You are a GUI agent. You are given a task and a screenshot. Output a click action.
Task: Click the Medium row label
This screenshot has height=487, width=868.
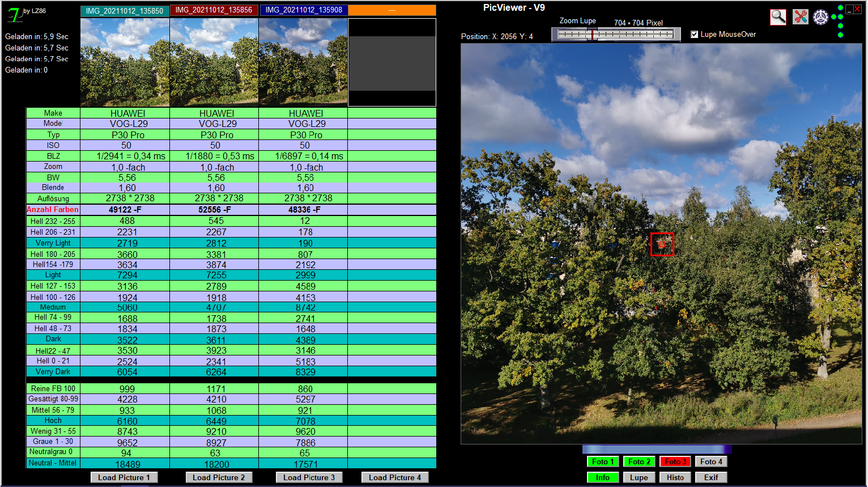pyautogui.click(x=53, y=307)
